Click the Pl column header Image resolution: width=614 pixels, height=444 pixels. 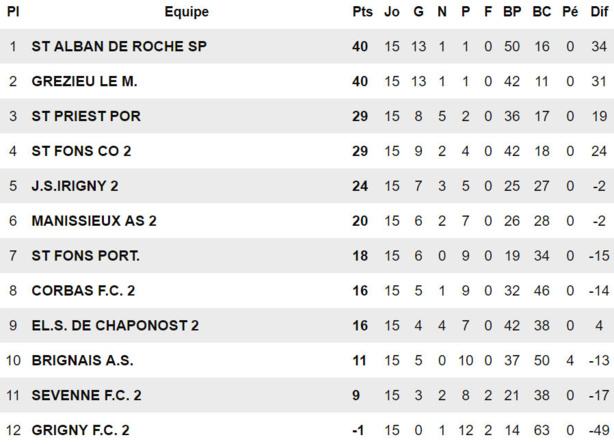[x=13, y=12]
